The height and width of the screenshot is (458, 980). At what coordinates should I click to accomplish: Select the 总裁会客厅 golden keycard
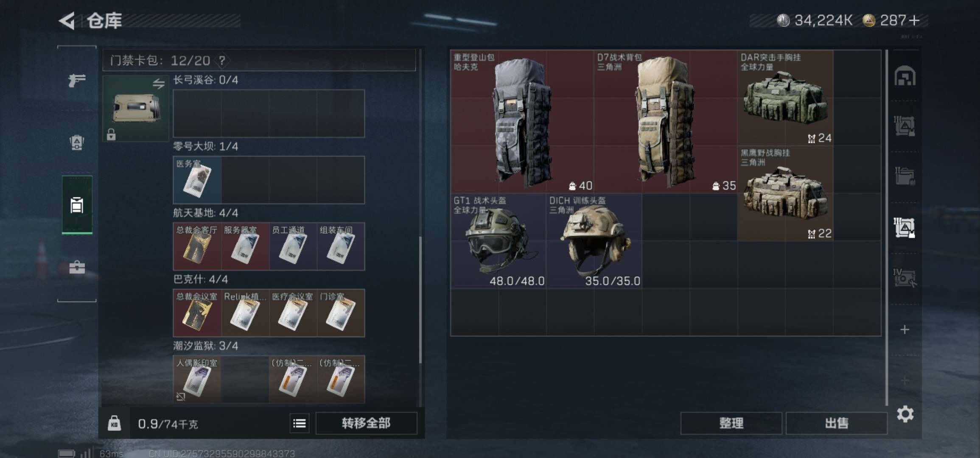(197, 246)
